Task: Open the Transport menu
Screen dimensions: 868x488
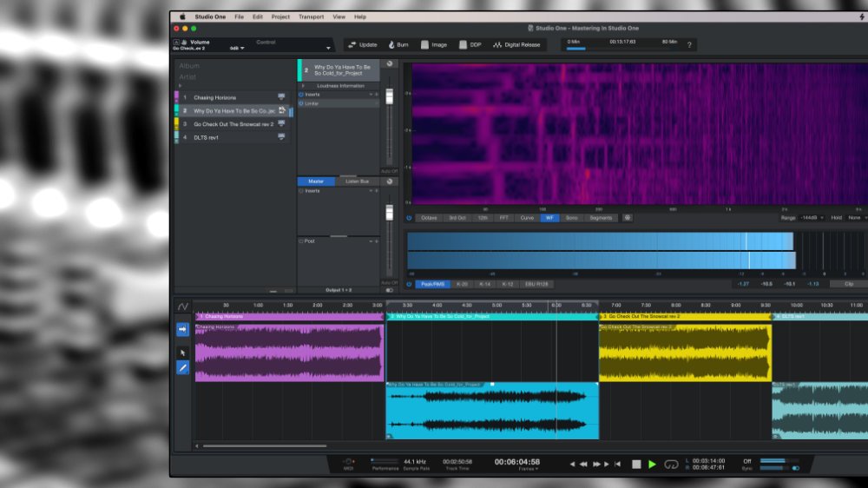Action: (x=311, y=16)
